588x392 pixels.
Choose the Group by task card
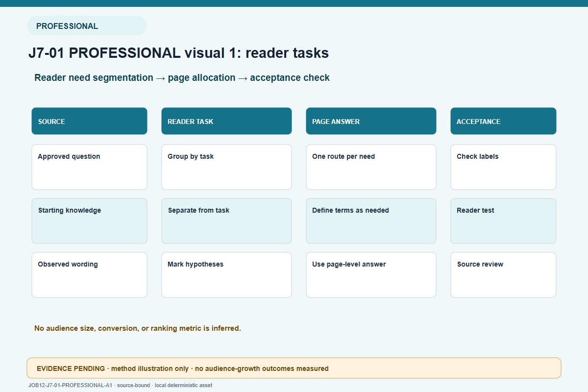tap(226, 167)
